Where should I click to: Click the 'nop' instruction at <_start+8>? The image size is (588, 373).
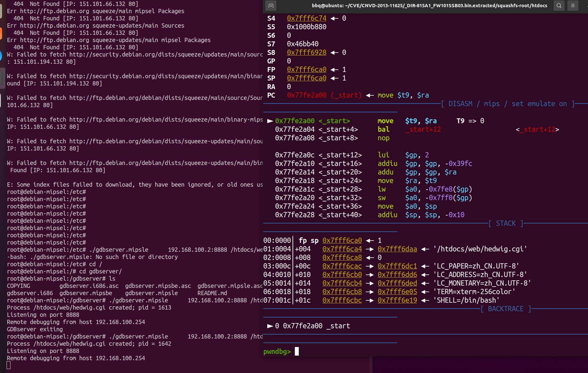[x=384, y=138]
